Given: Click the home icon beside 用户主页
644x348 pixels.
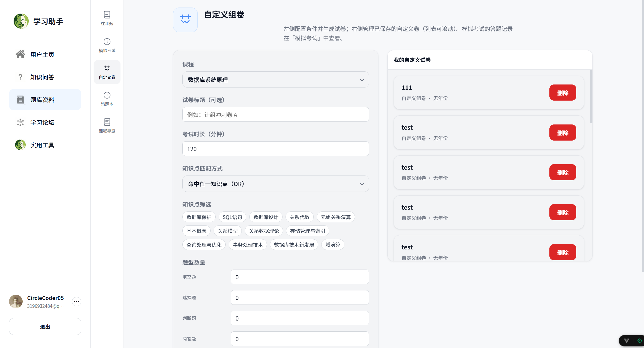Looking at the screenshot, I should (x=20, y=54).
